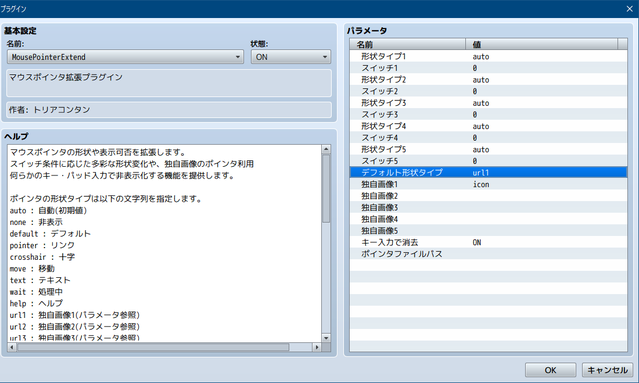
Task: Open the plugin name dropdown MousePointerExtend
Action: (125, 57)
